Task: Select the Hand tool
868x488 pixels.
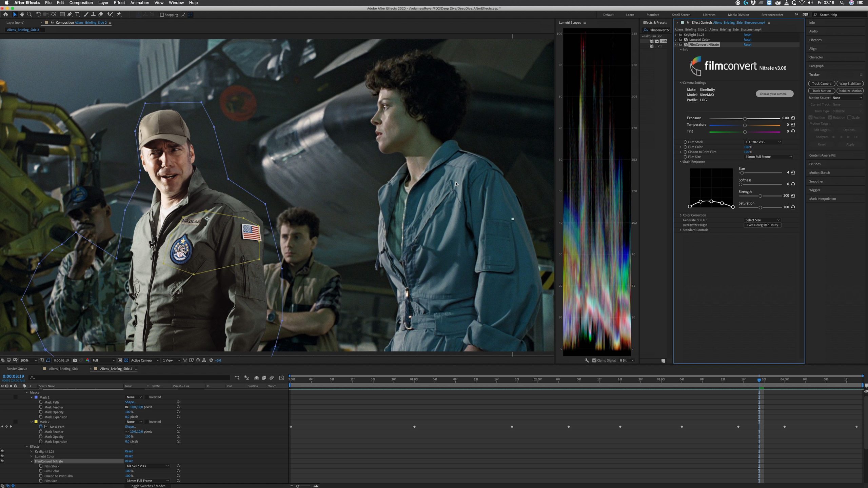Action: coord(22,15)
